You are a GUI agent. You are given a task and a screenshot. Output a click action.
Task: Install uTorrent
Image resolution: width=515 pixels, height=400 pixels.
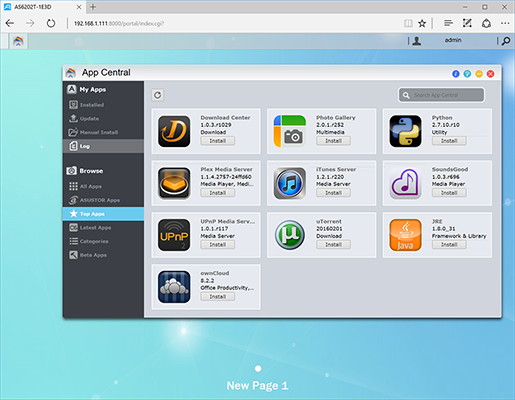tap(333, 245)
